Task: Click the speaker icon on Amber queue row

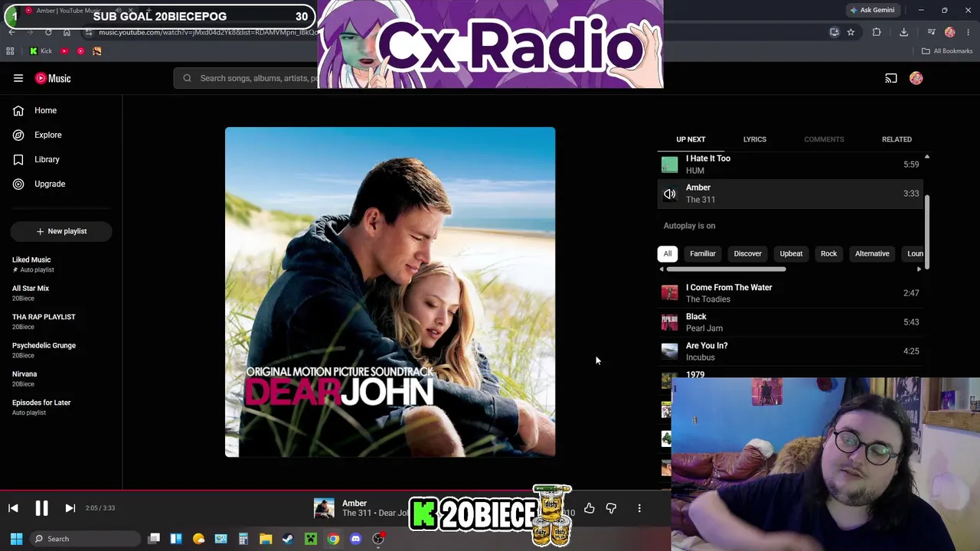Action: pos(670,194)
